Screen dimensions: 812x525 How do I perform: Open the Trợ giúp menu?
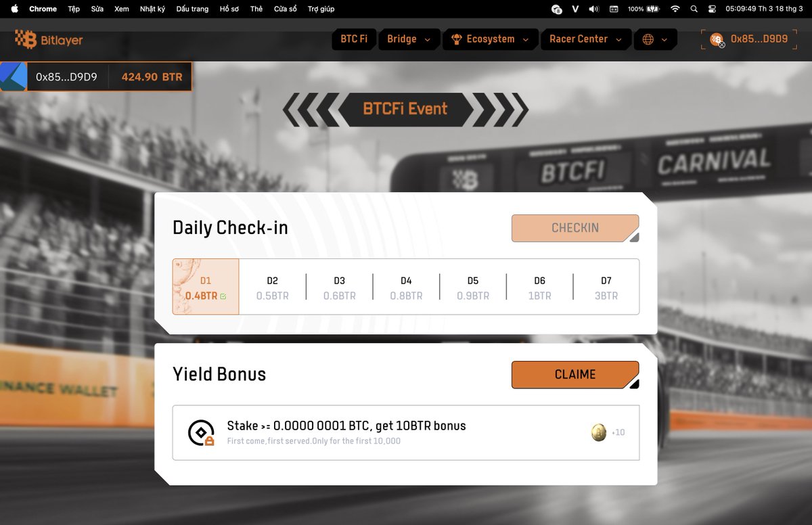click(321, 9)
